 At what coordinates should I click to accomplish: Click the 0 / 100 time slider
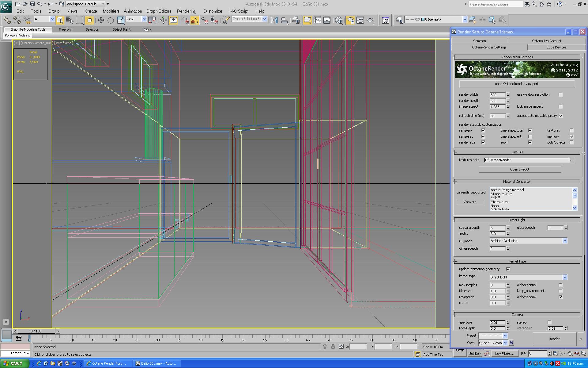[36, 331]
